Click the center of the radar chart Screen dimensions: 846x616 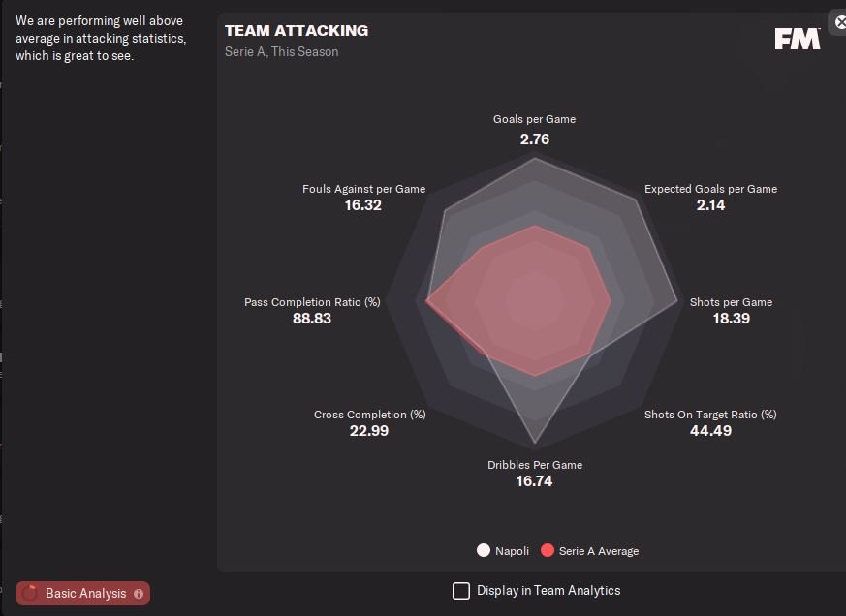[535, 301]
